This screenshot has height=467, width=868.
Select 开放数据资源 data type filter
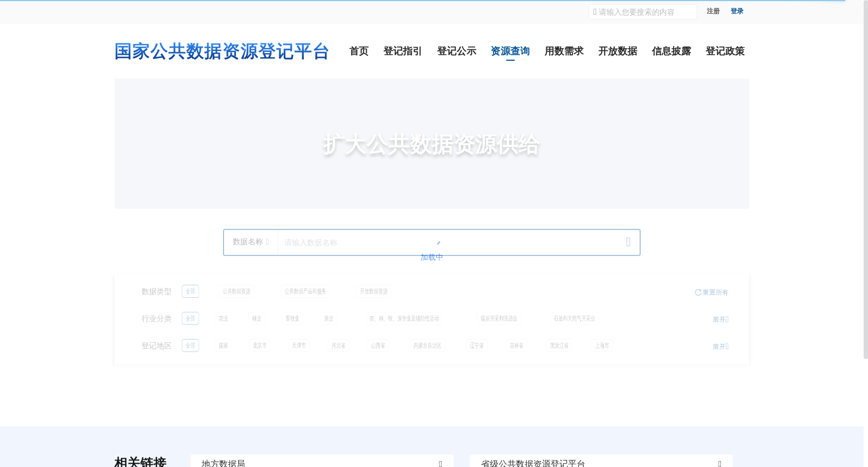click(374, 291)
